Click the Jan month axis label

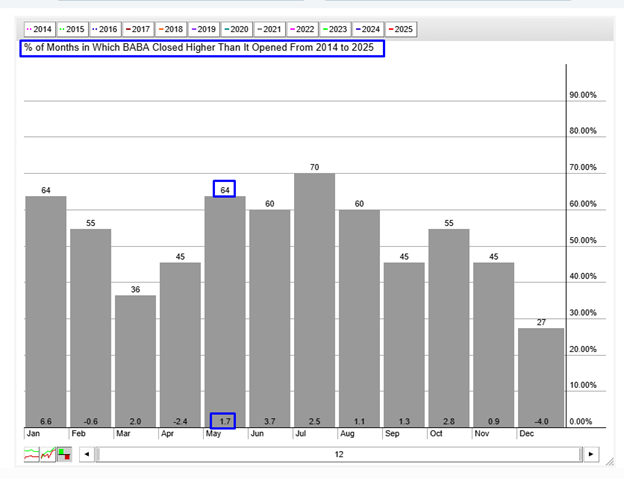pos(33,434)
